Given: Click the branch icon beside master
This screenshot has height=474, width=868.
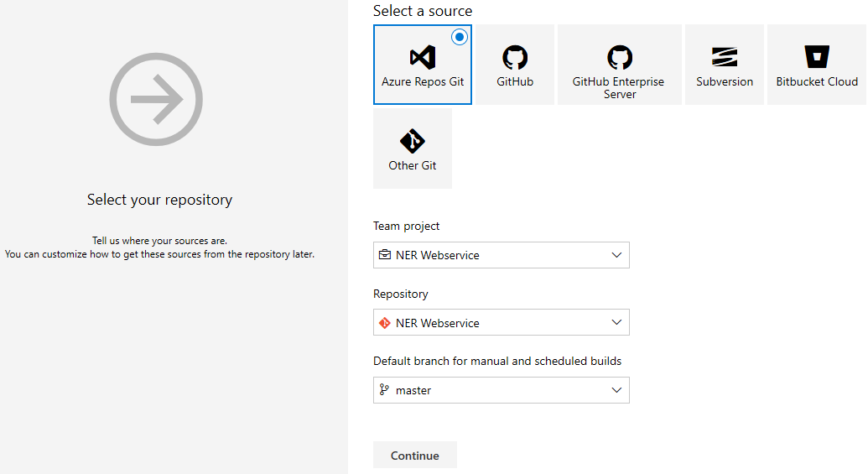Looking at the screenshot, I should pyautogui.click(x=385, y=390).
